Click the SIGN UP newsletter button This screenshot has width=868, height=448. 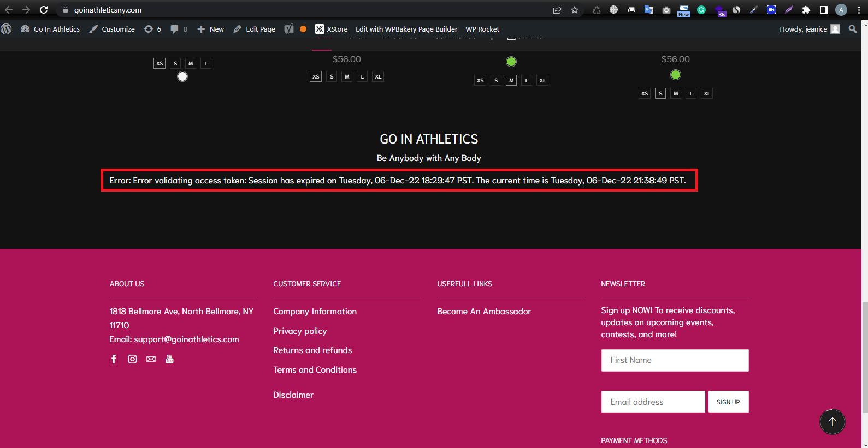point(728,402)
